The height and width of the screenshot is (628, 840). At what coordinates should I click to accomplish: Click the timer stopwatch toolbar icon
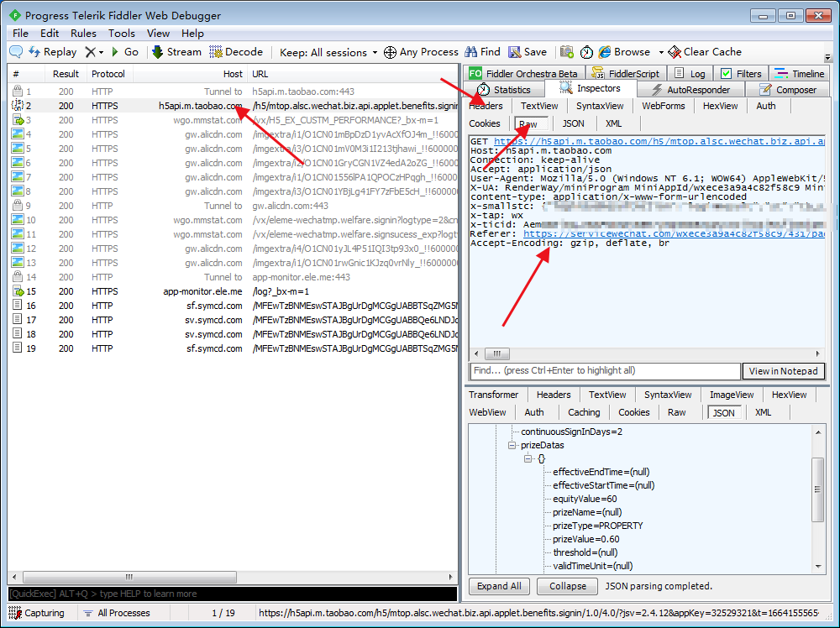click(586, 52)
